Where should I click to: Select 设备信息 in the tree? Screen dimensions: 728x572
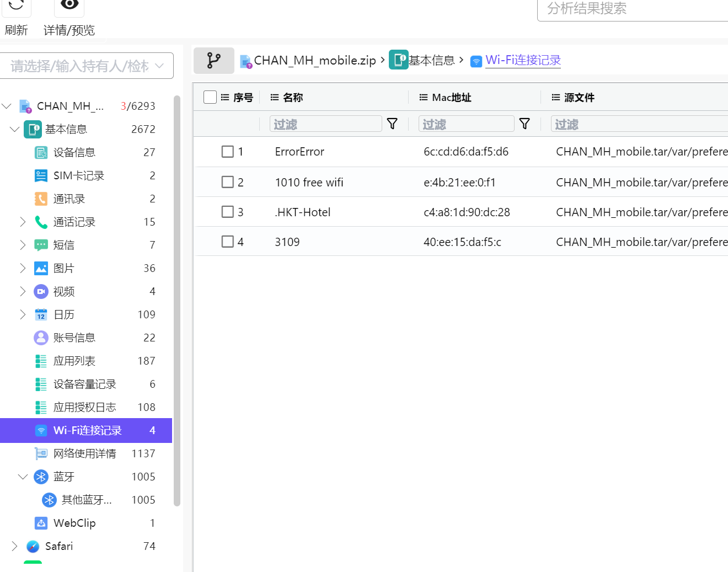pyautogui.click(x=74, y=152)
